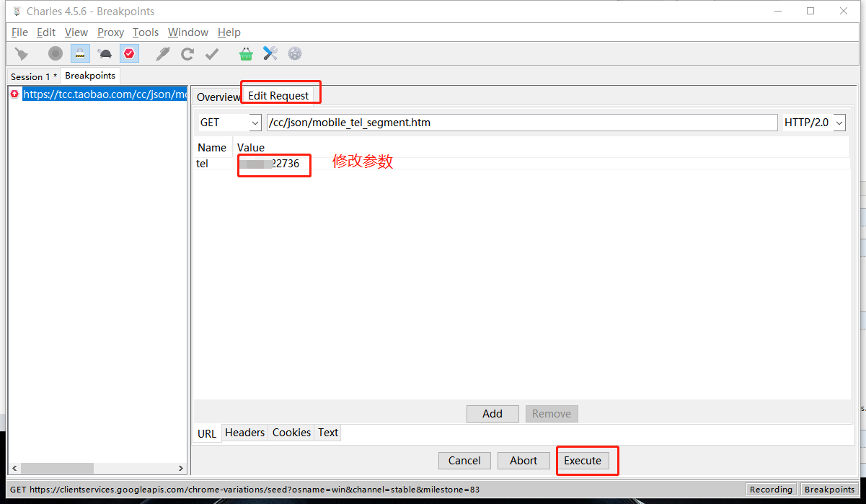Open the Tools wrench icon
Image resolution: width=866 pixels, height=504 pixels.
[270, 53]
